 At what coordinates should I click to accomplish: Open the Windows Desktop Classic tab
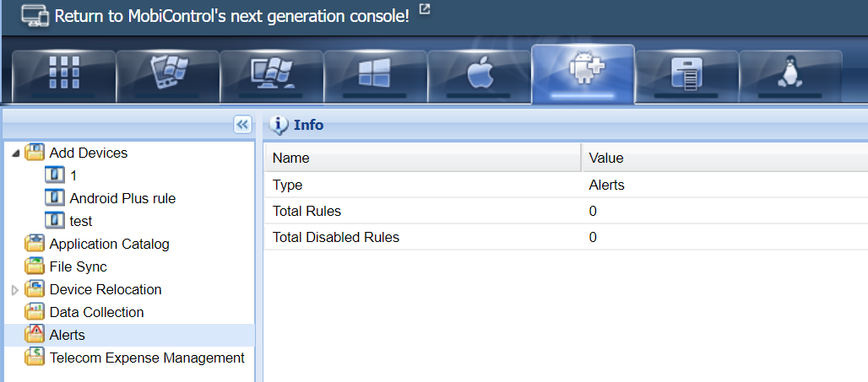pos(272,75)
